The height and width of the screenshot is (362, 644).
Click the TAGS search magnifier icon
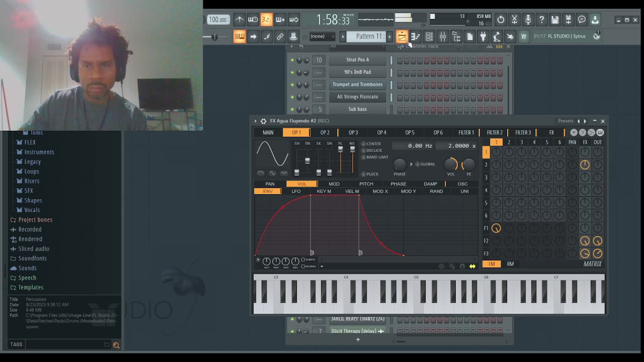[116, 345]
